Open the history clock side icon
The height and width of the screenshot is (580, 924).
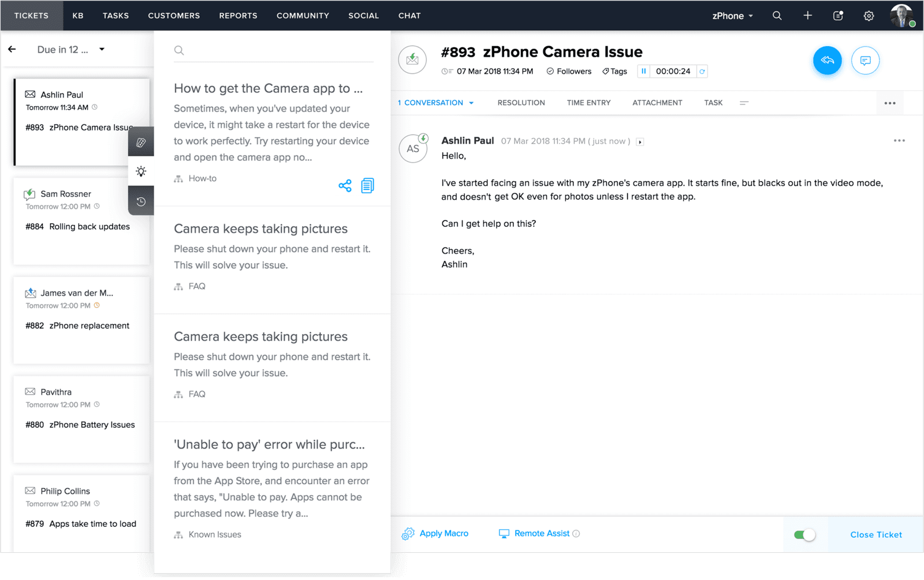141,201
